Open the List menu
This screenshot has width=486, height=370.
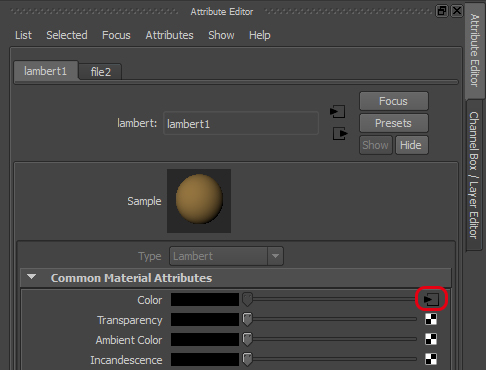tap(23, 35)
